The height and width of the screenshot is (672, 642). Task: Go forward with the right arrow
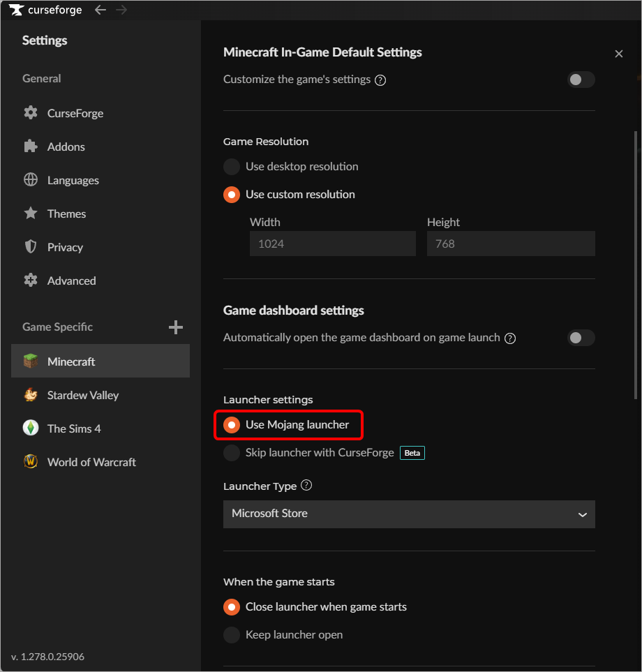121,10
